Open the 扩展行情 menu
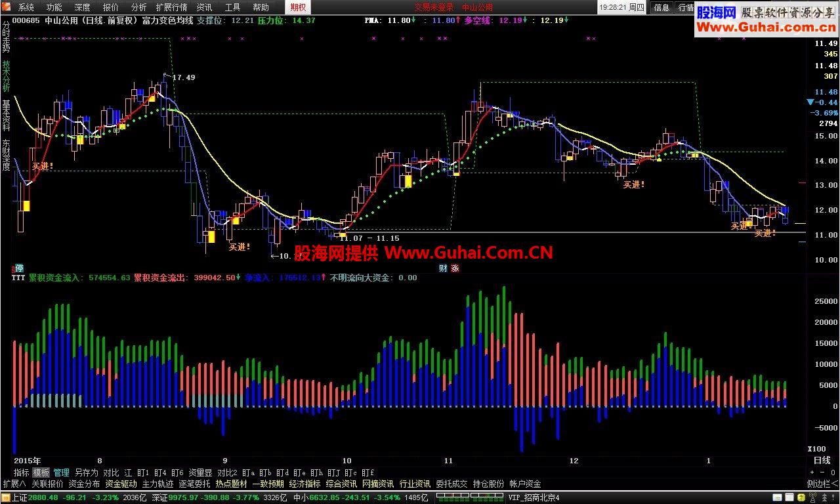Screen dimensions: 840x504 click(x=172, y=7)
